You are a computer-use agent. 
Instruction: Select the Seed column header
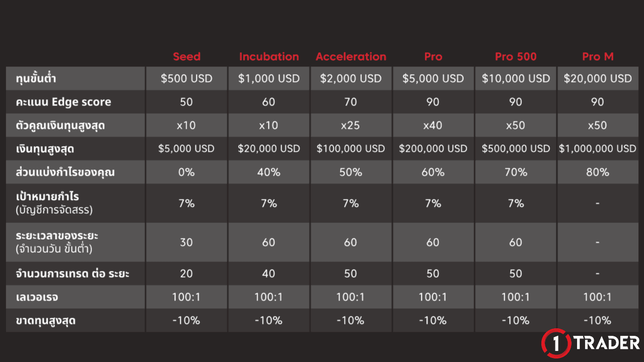tap(187, 57)
